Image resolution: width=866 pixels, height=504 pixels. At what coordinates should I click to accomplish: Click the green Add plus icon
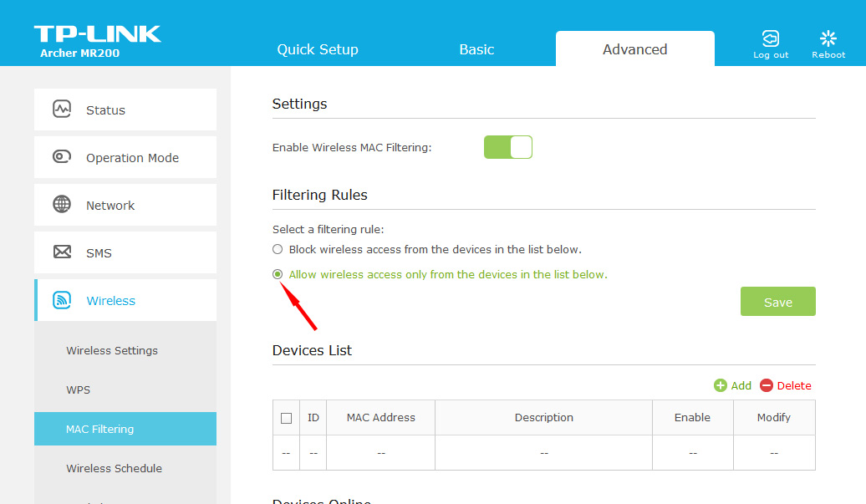[720, 385]
